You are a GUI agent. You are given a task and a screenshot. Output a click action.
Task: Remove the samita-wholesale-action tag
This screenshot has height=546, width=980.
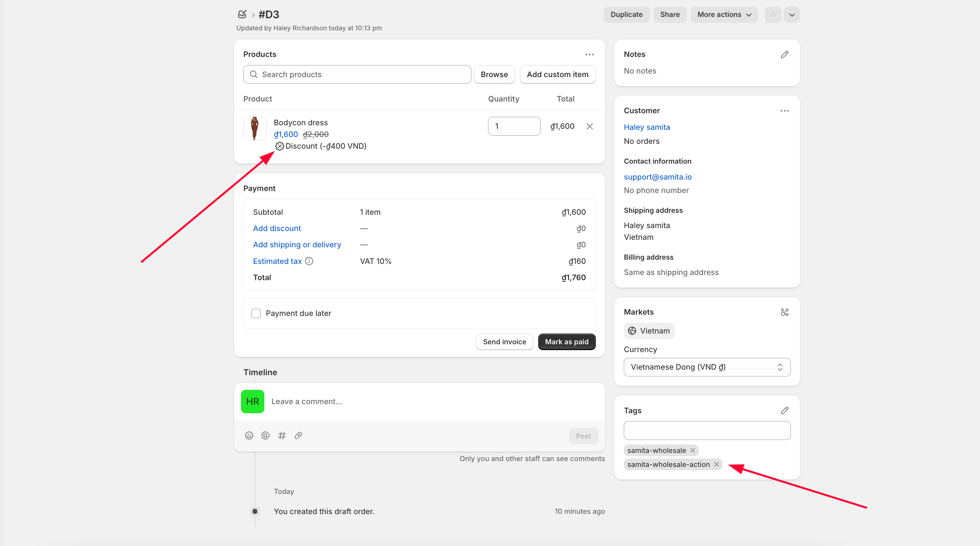click(716, 464)
